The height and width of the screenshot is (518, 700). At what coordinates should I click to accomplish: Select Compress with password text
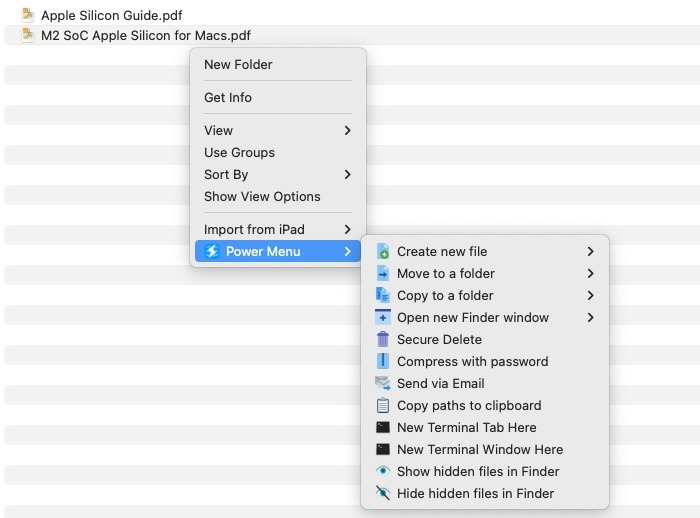(472, 361)
